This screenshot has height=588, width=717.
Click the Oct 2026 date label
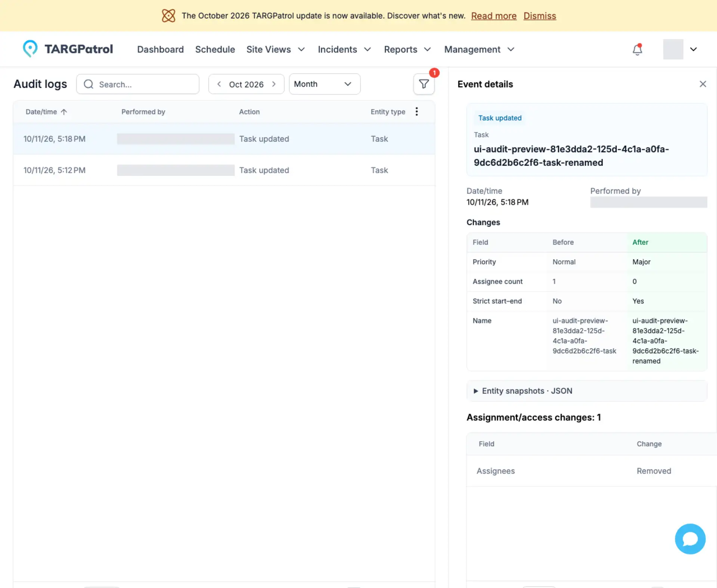246,84
